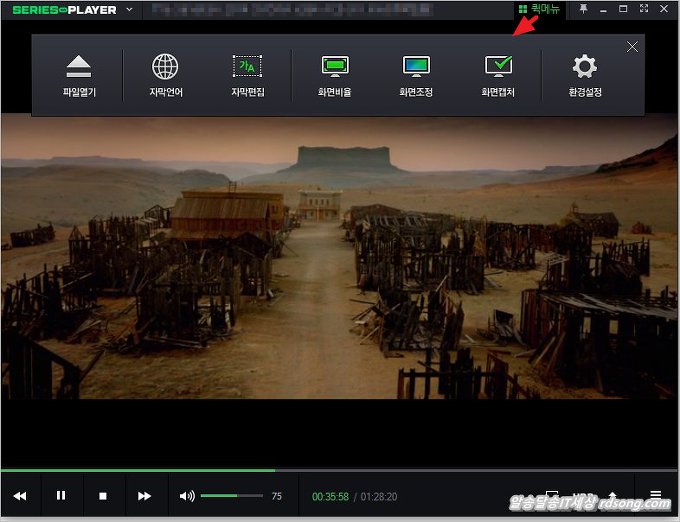Viewport: 680px width, 522px height.
Task: Open the hamburger playlist menu
Action: 655,495
